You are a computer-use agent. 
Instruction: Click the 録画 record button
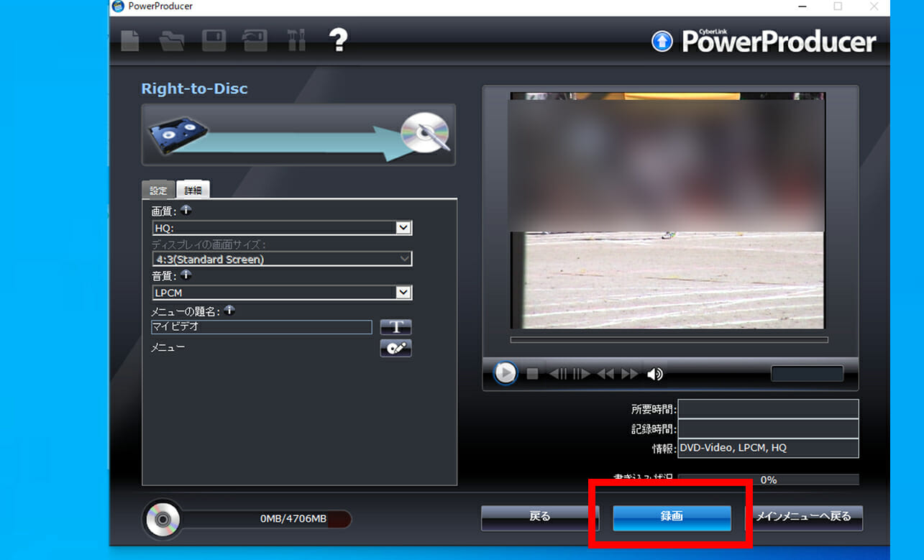coord(672,517)
